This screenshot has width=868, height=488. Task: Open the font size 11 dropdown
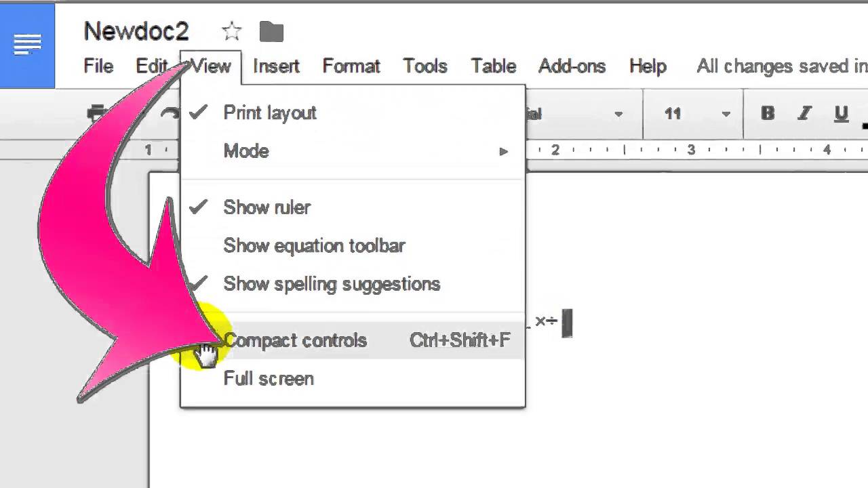tap(696, 114)
